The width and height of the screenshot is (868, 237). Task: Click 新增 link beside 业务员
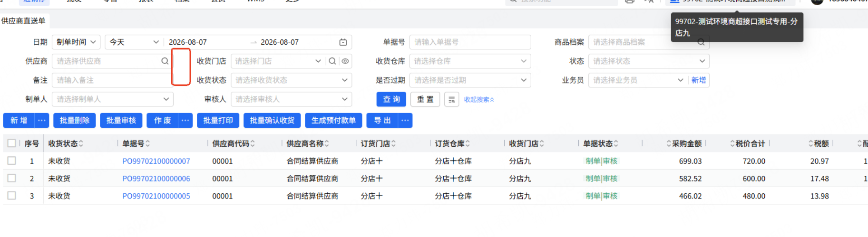coord(699,80)
